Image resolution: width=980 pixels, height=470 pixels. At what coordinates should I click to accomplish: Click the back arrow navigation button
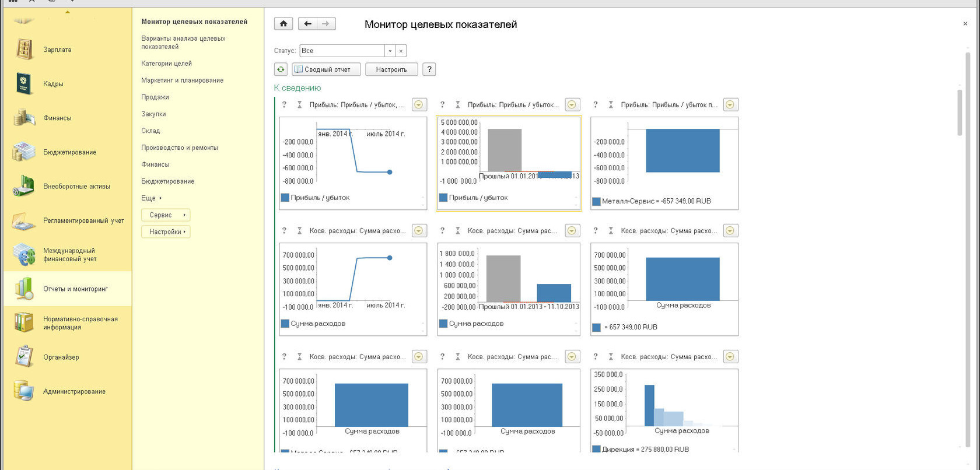click(x=307, y=24)
